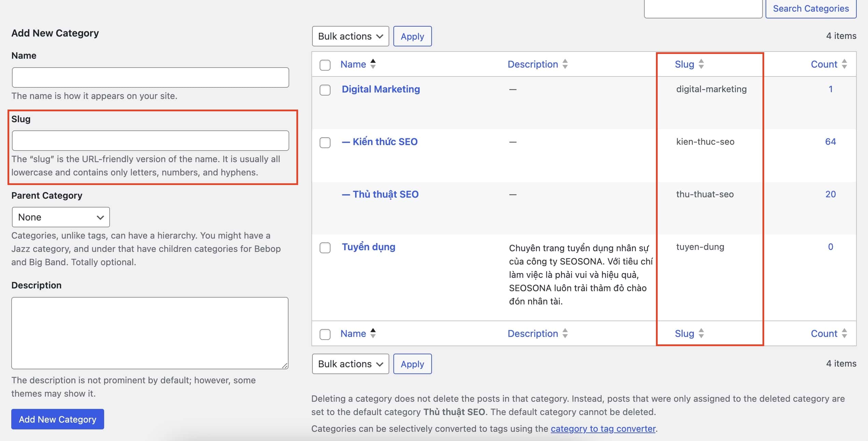Click sort arrows beside bottom Description header
The height and width of the screenshot is (441, 868).
[x=565, y=333]
